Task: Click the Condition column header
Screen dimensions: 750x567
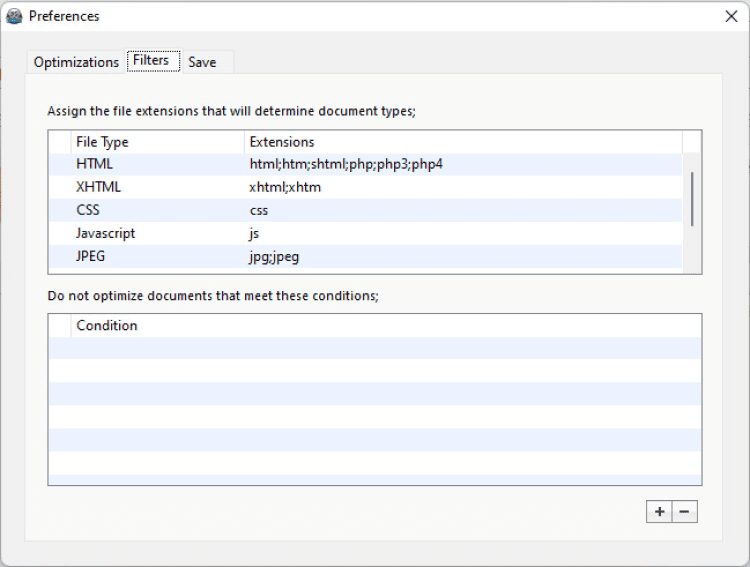Action: (x=107, y=325)
